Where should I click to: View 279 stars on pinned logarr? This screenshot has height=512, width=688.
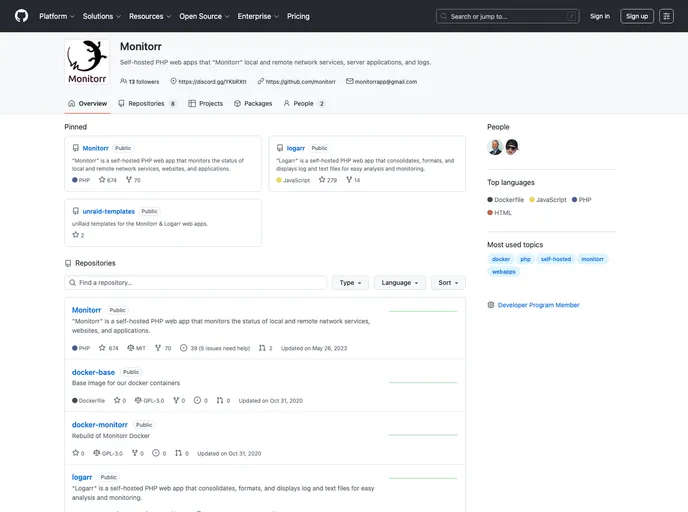[328, 180]
